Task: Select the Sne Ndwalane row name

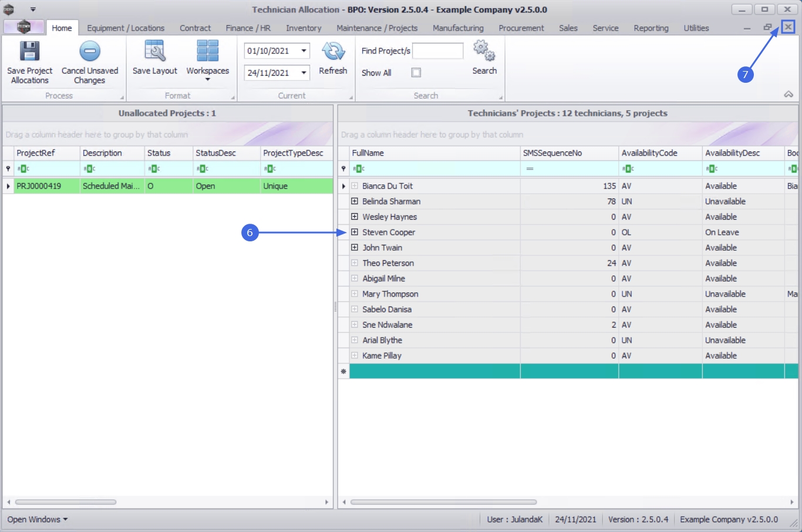Action: pos(387,325)
